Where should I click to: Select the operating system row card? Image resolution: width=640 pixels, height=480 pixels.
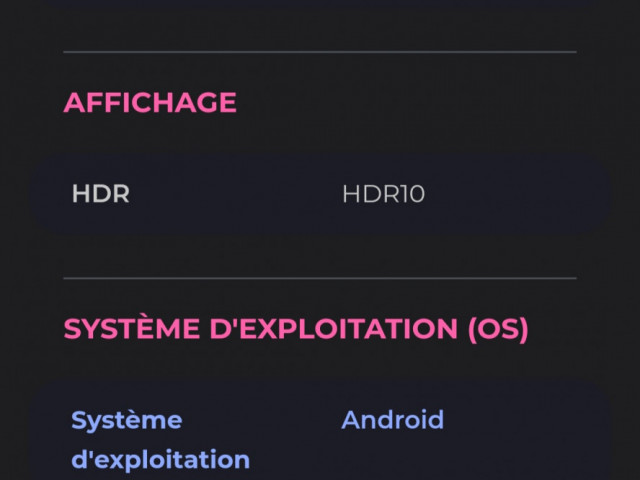tap(320, 431)
